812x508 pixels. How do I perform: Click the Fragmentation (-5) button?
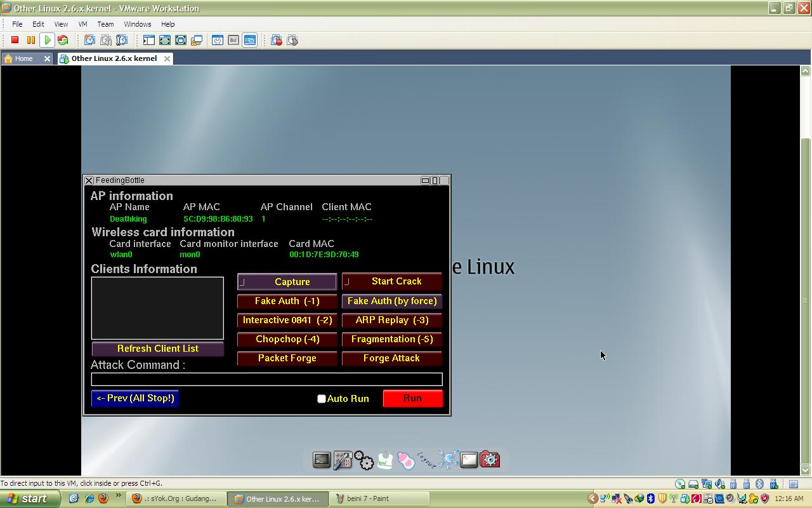coord(391,339)
